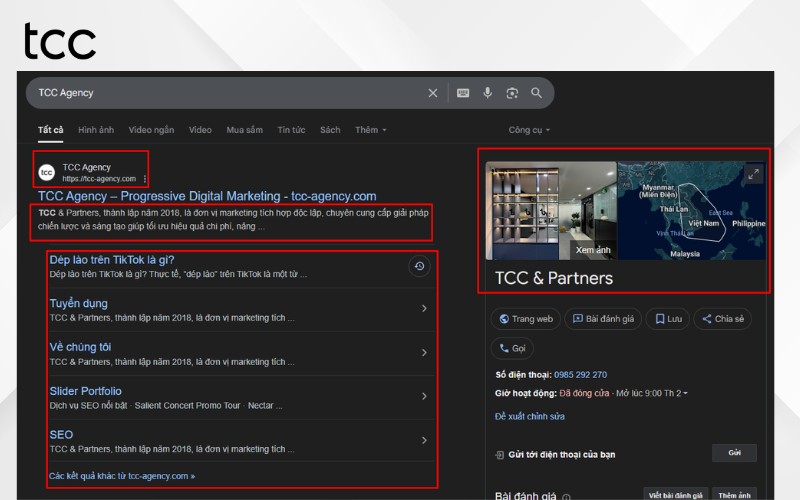Click the Đã đóng cửa status text
800x500 pixels.
[x=584, y=393]
